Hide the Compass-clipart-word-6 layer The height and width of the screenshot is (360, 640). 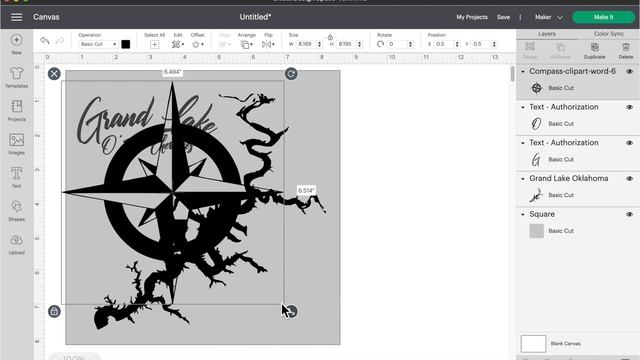pyautogui.click(x=629, y=71)
